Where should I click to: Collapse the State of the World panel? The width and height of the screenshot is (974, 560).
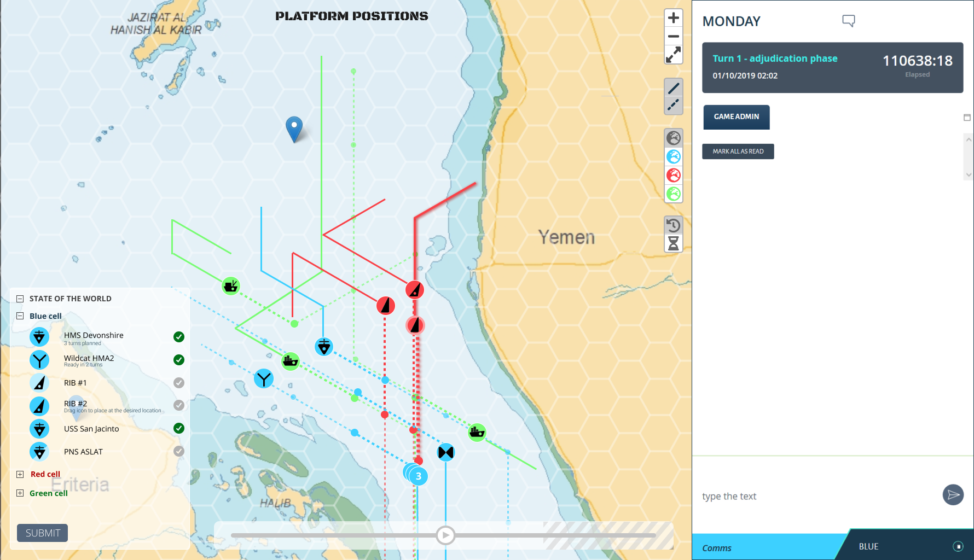click(x=20, y=299)
